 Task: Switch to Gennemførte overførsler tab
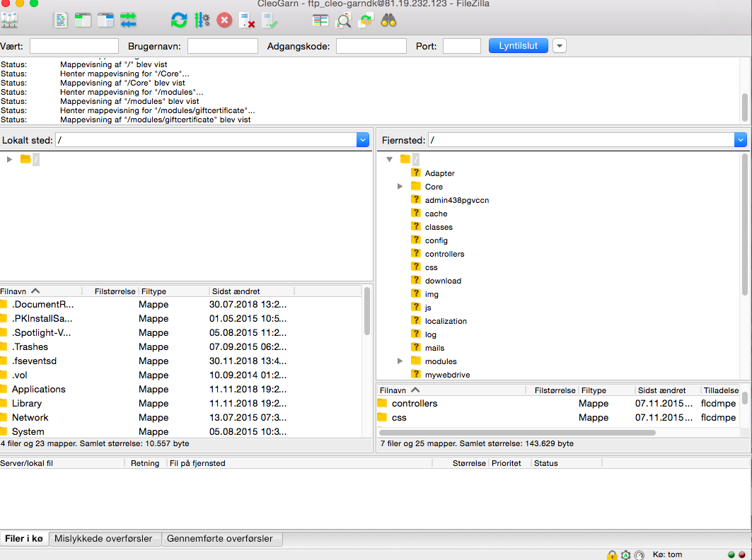point(219,538)
